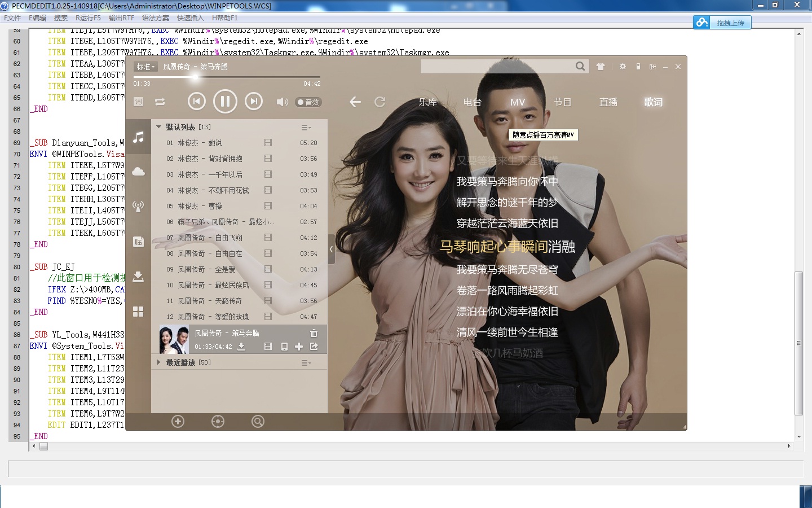
Task: Collapse the 默认列表 playlist group
Action: (159, 127)
